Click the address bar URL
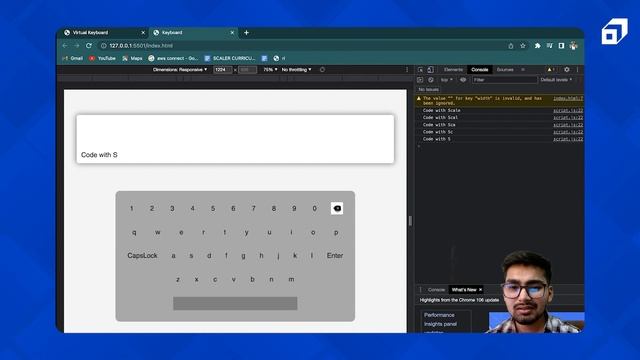Image resolution: width=640 pixels, height=360 pixels. click(x=141, y=46)
